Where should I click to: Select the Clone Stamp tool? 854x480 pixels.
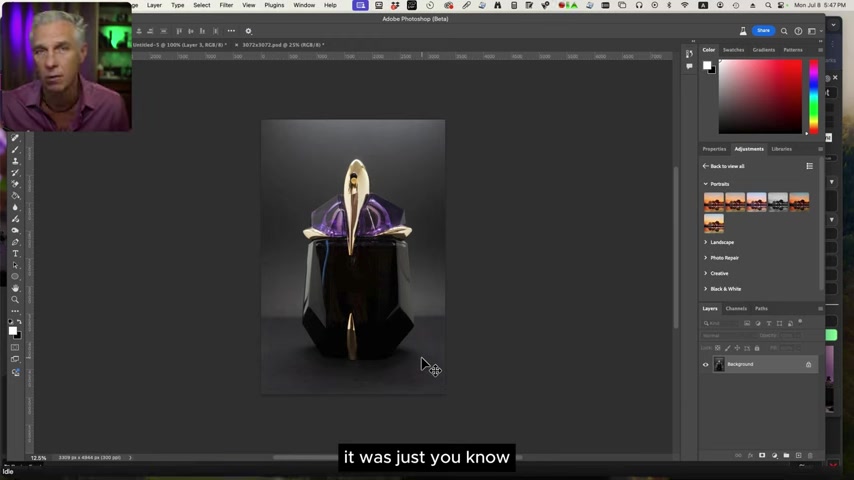15,161
